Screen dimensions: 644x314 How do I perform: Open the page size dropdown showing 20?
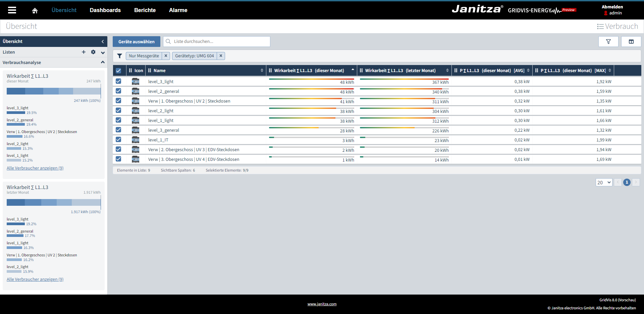[604, 182]
